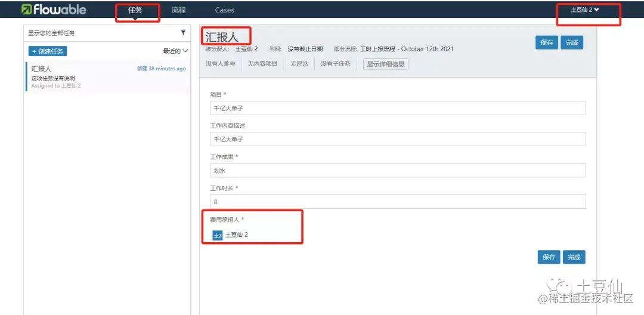Screen dimensions: 644x315
Task: Click the 工作内容描述 input field
Action: tap(398, 139)
